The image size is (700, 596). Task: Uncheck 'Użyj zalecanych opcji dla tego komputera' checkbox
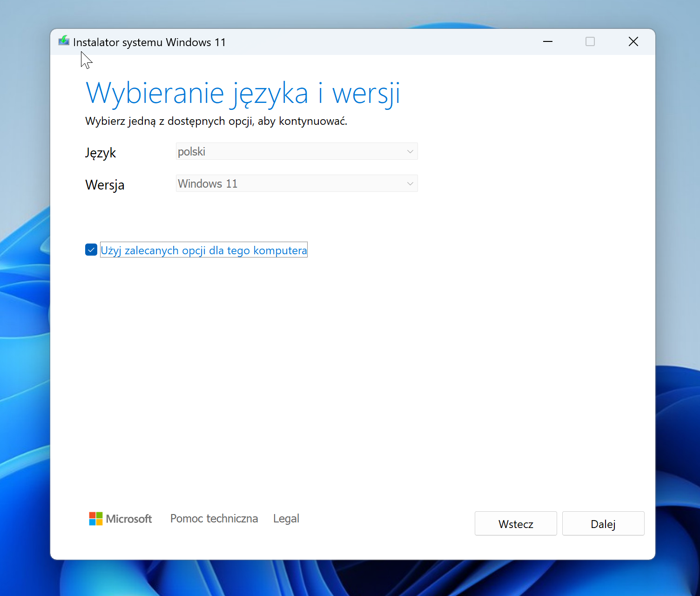tap(91, 250)
